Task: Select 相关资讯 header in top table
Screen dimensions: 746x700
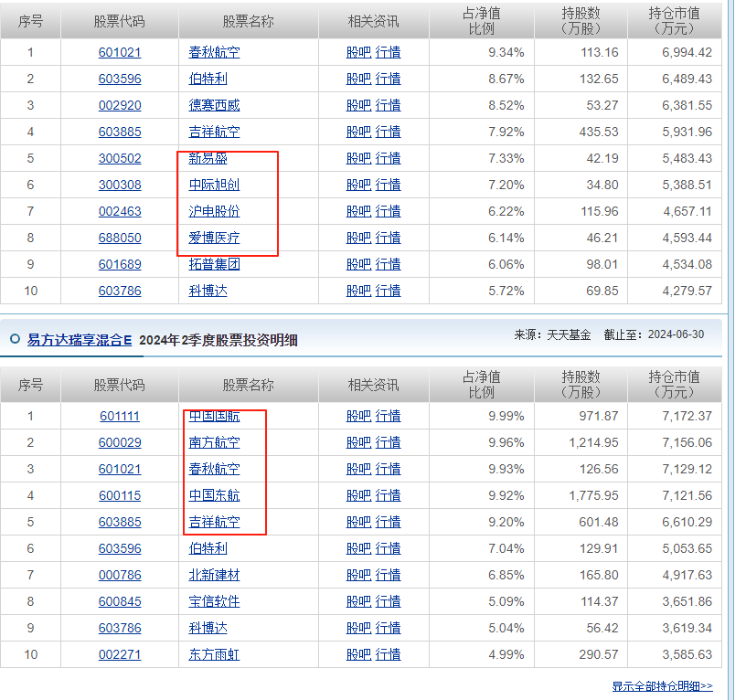Action: coord(374,21)
